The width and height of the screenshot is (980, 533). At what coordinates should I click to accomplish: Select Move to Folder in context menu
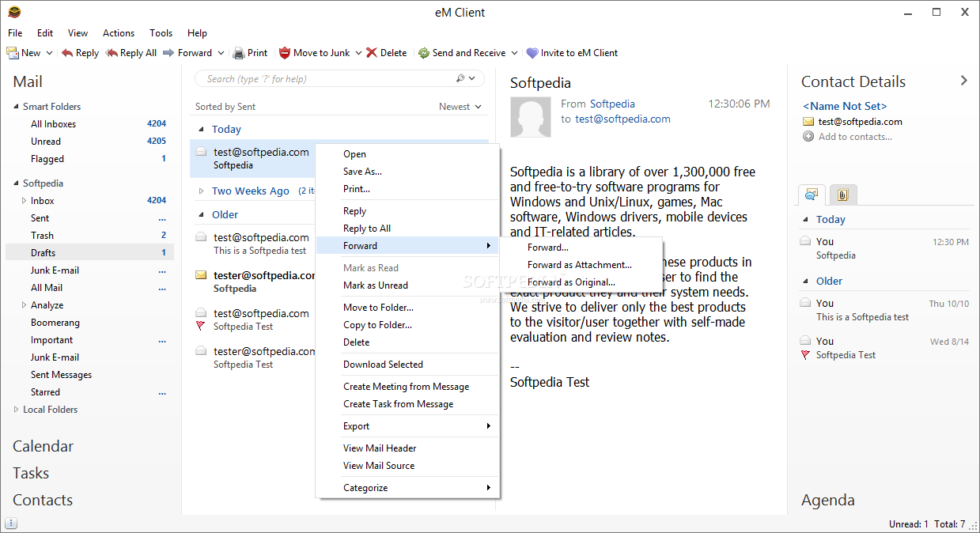(378, 308)
